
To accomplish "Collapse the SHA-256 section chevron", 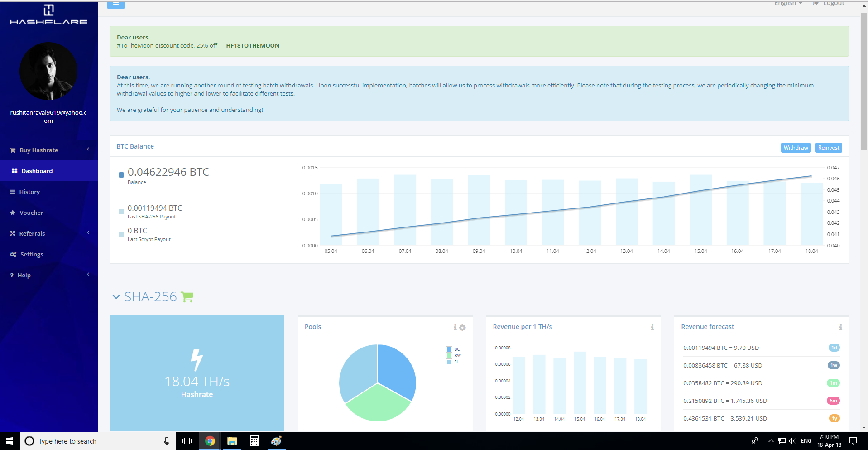I will [116, 297].
